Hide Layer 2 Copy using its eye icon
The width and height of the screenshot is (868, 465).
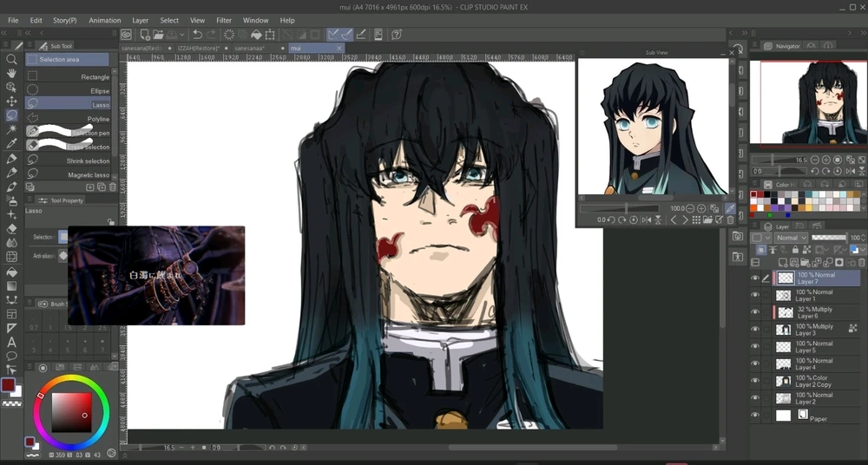[x=755, y=381]
